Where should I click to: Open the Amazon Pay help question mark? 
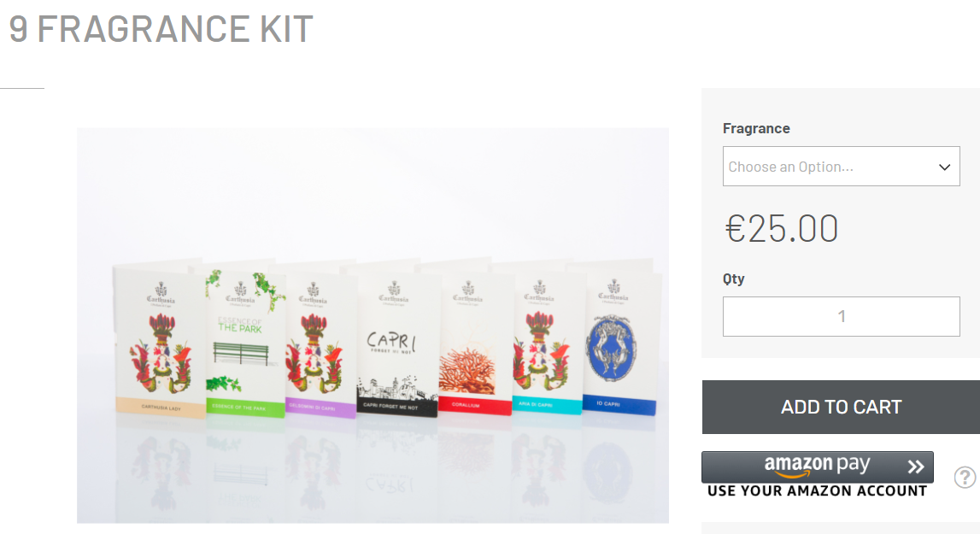(x=965, y=477)
